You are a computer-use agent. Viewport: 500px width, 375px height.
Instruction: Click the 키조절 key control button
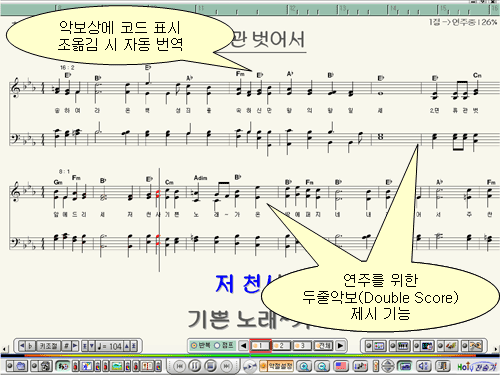click(x=48, y=346)
